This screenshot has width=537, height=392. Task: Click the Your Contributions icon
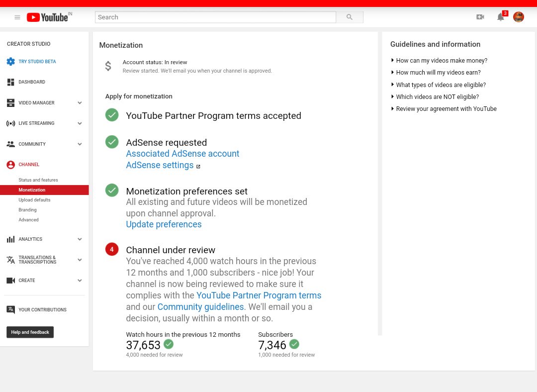pos(10,309)
